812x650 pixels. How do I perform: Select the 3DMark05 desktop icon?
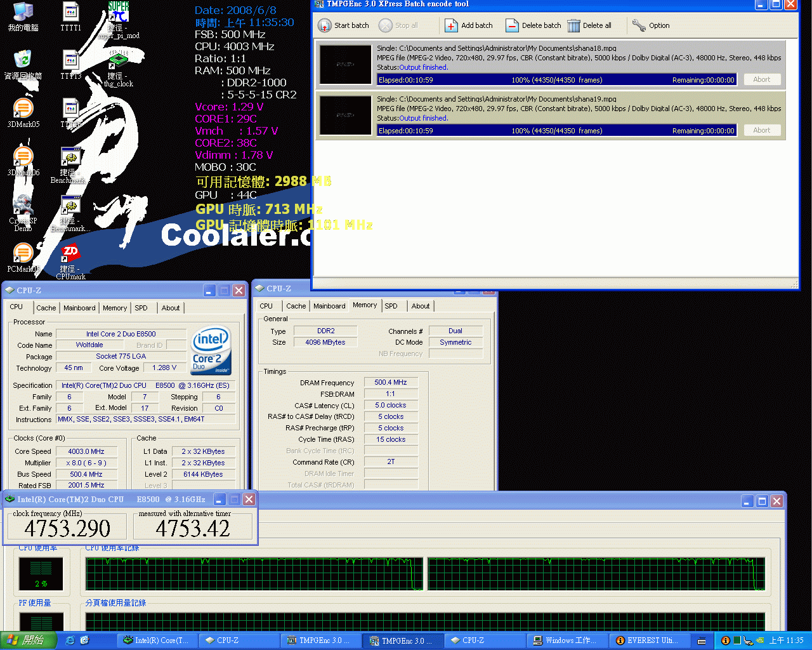23,108
